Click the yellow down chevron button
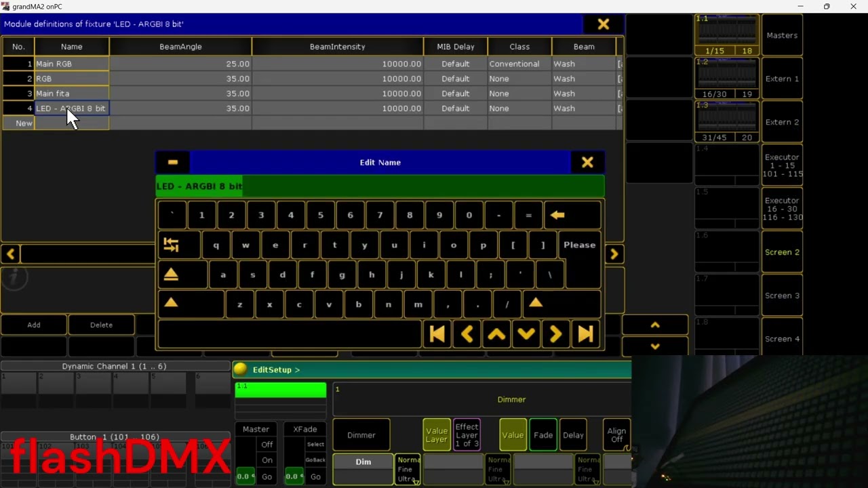The height and width of the screenshot is (488, 868). pos(655,346)
